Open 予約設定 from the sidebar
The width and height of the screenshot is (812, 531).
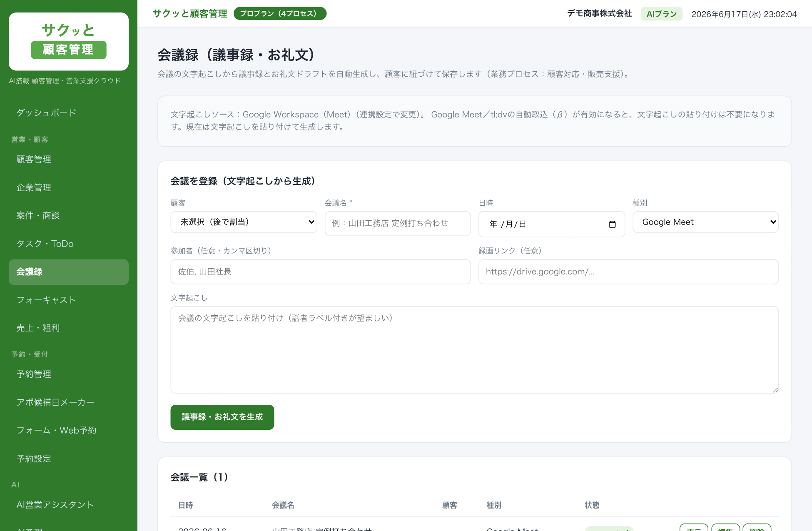click(69, 459)
